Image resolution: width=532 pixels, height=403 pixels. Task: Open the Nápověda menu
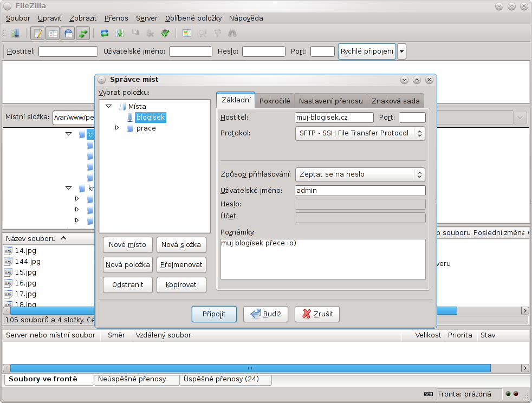(x=246, y=18)
